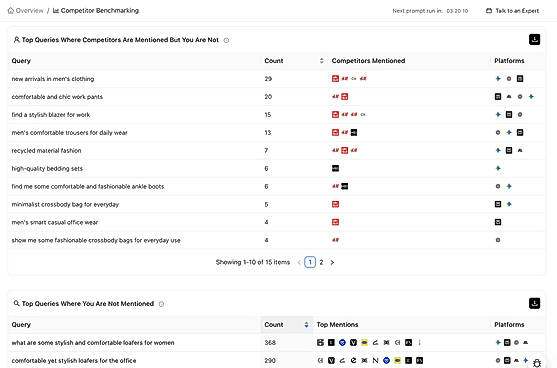Screen dimensions: 557x368
Task: Open info tooltip beside You Are Not Mentioned title
Action: pos(161,304)
